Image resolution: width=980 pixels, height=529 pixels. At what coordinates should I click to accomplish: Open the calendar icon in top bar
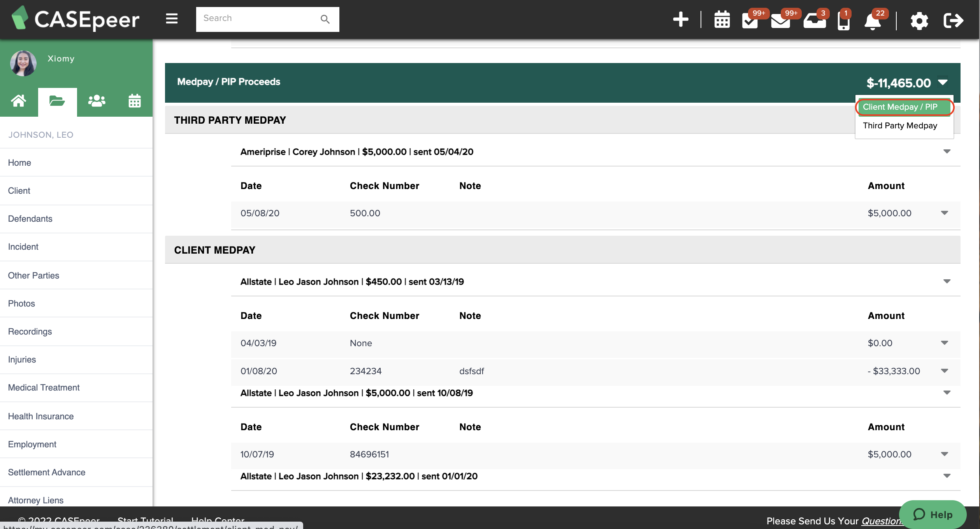point(722,19)
